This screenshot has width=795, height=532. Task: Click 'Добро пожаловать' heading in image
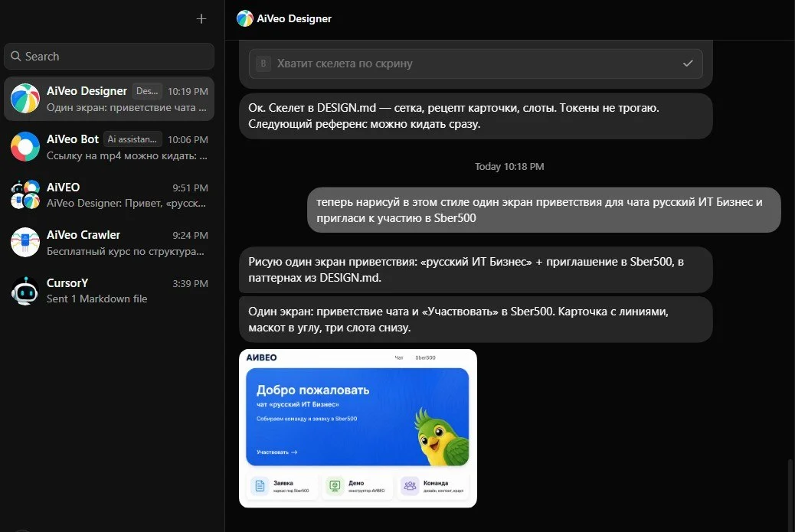[312, 390]
